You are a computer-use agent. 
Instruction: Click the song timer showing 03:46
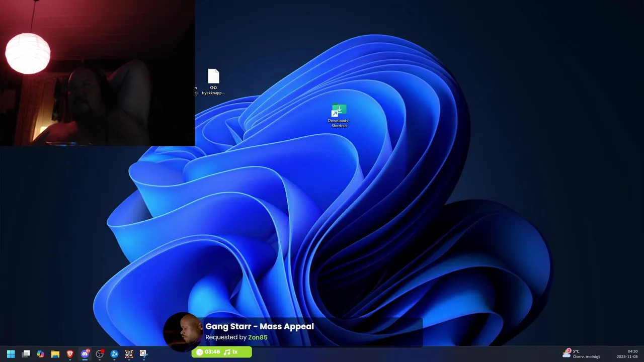(208, 352)
